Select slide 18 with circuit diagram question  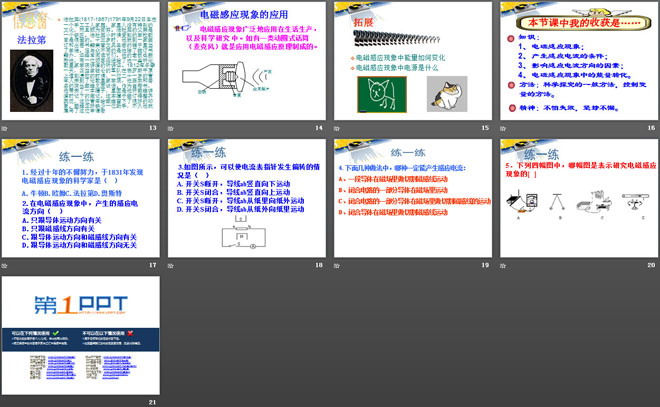click(x=247, y=198)
